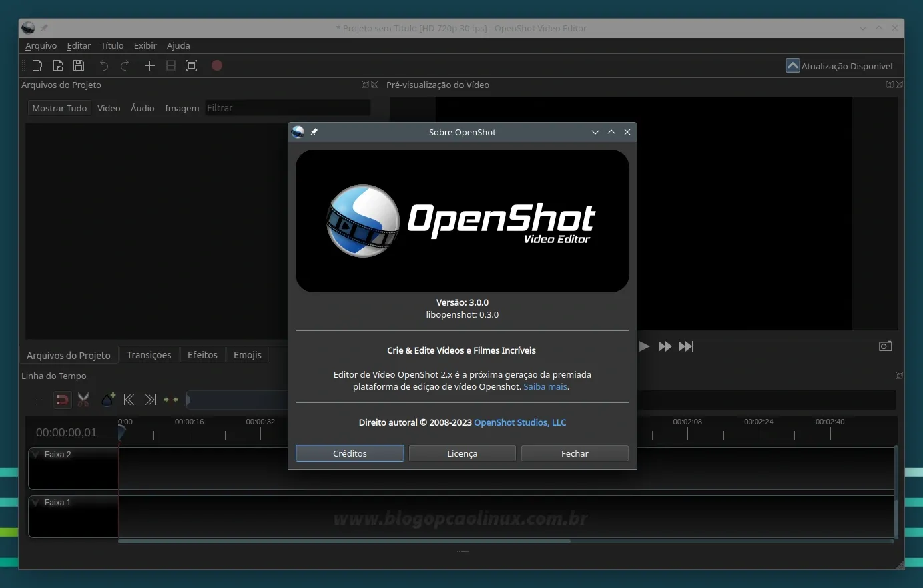This screenshot has height=588, width=923.
Task: Float the Arquivos do Projeto panel
Action: [x=365, y=85]
